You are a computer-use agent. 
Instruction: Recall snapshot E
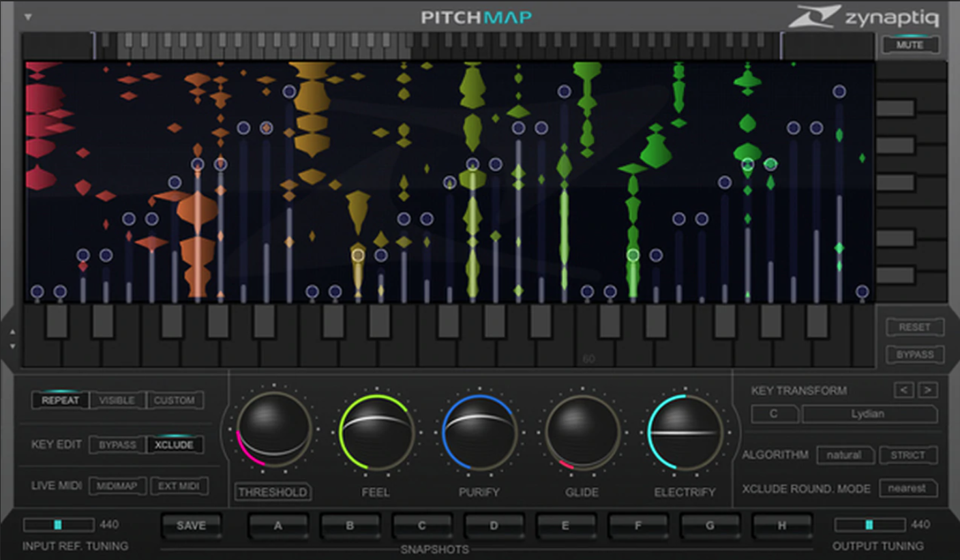[565, 525]
